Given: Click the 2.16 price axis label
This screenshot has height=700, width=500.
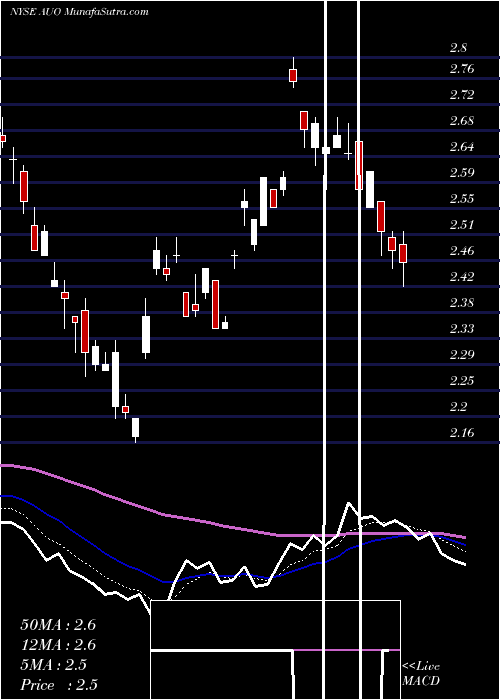Looking at the screenshot, I should pos(462,433).
